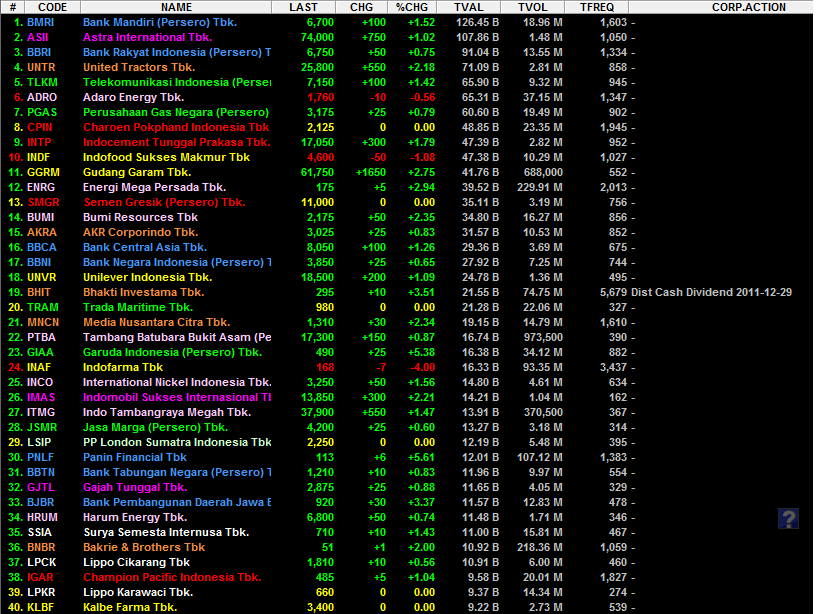This screenshot has width=816, height=614.
Task: Click Adaro Energy Tbk. name
Action: click(133, 97)
